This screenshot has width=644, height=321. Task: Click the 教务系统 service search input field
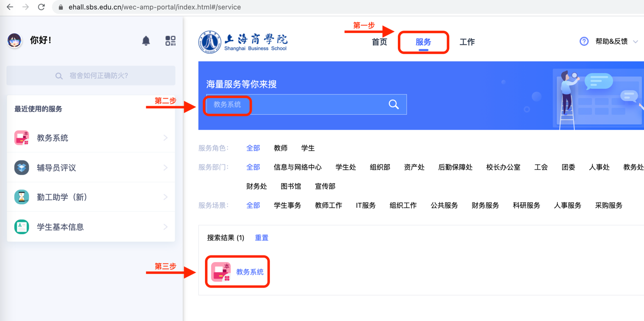click(294, 105)
